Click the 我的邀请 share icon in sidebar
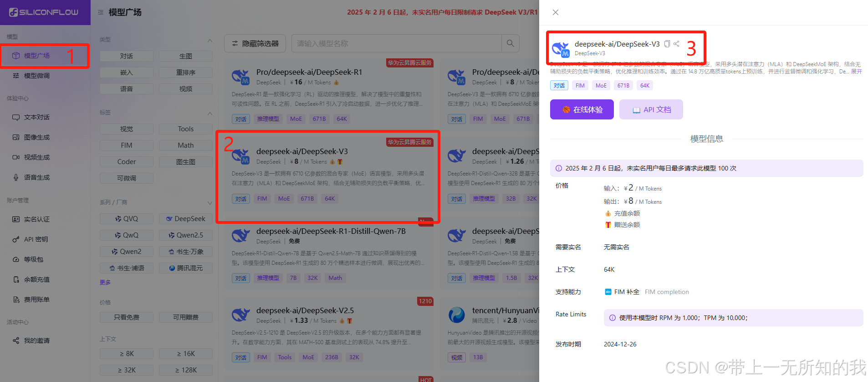 click(x=16, y=341)
